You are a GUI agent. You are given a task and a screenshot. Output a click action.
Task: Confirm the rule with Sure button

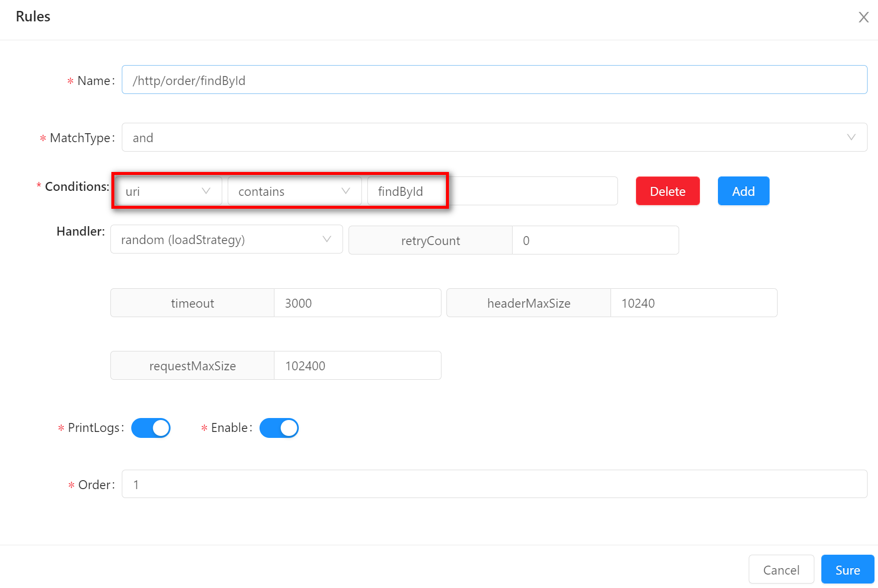(x=847, y=570)
